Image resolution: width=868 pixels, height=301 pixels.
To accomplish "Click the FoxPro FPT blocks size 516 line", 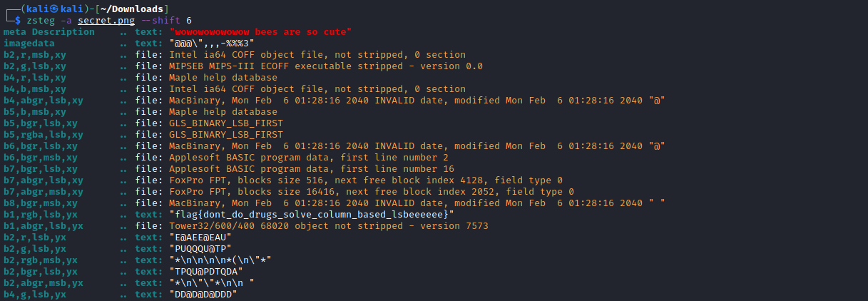I will 366,180.
